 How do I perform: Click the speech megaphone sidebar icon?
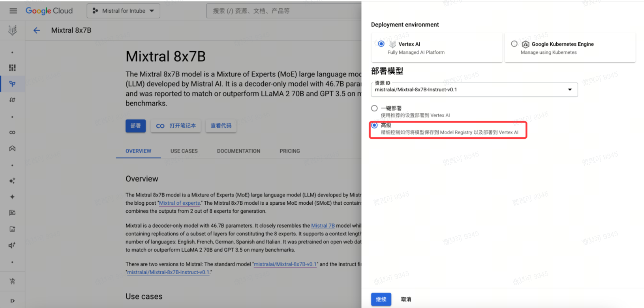coord(12,245)
